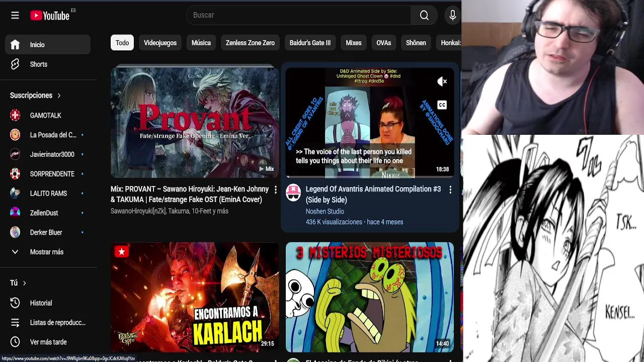Image resolution: width=644 pixels, height=362 pixels.
Task: Open Legend Of Avantris video thumbnail
Action: (x=370, y=123)
